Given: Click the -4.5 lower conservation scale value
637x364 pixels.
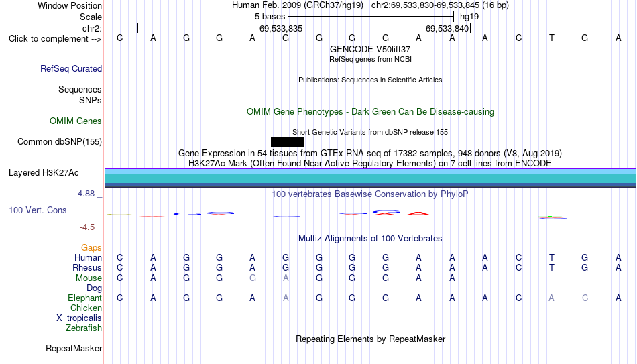Looking at the screenshot, I should 87,227.
